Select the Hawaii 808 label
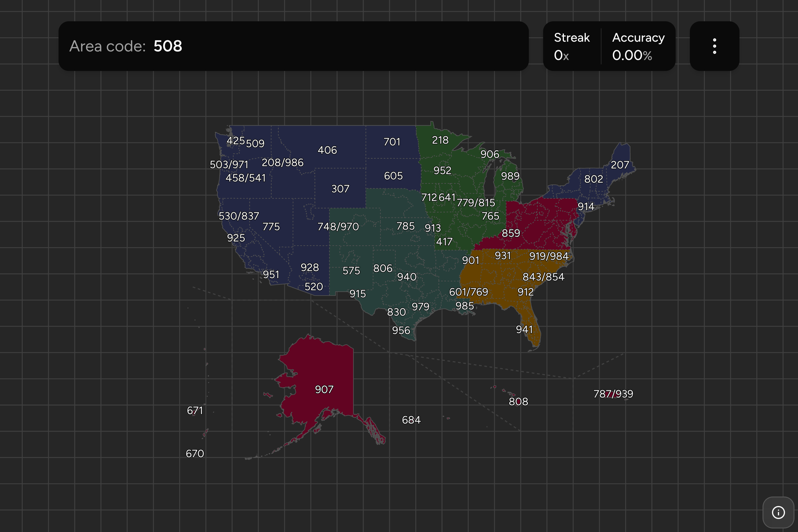 [518, 401]
